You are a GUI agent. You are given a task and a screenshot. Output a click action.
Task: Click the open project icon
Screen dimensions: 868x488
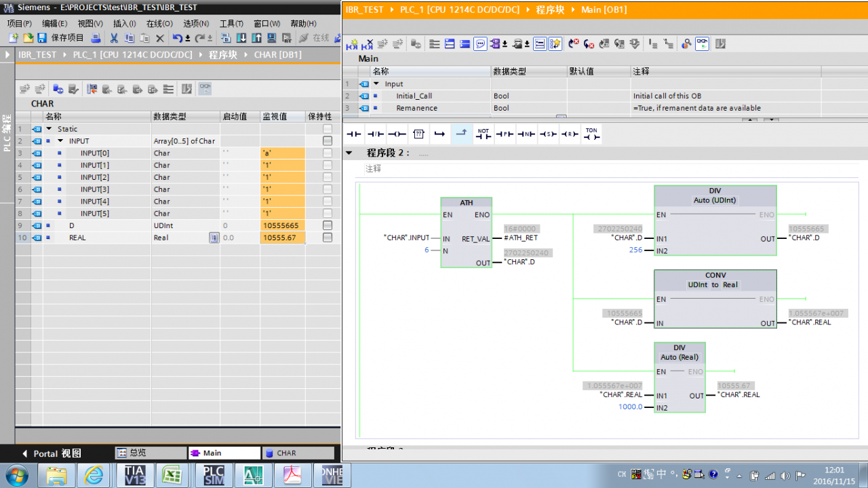click(28, 38)
